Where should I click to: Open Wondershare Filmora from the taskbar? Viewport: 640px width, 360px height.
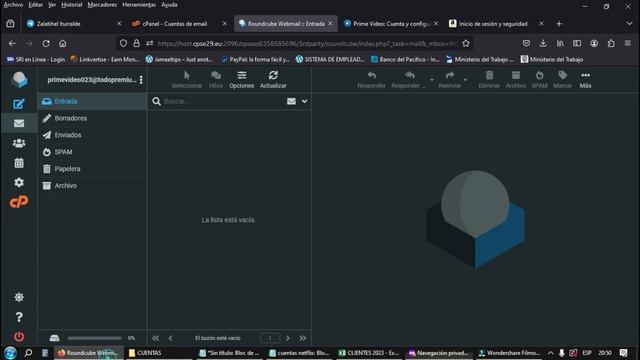pos(509,353)
